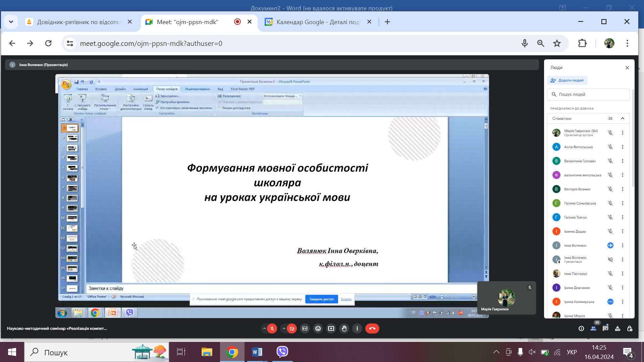The image size is (644, 362).
Task: Open activities panel
Action: (618, 328)
